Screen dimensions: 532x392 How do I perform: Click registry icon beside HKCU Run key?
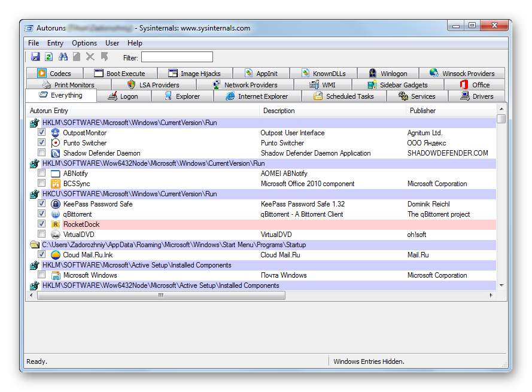(x=34, y=194)
